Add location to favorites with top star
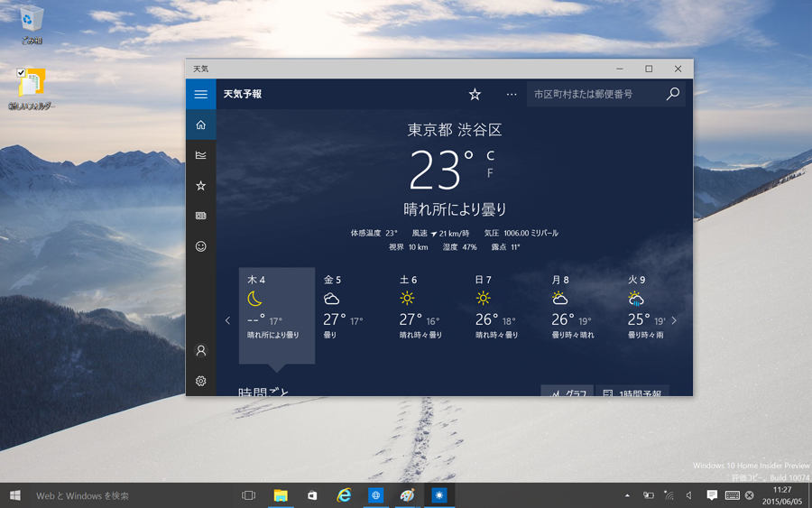The width and height of the screenshot is (812, 508). (x=475, y=94)
